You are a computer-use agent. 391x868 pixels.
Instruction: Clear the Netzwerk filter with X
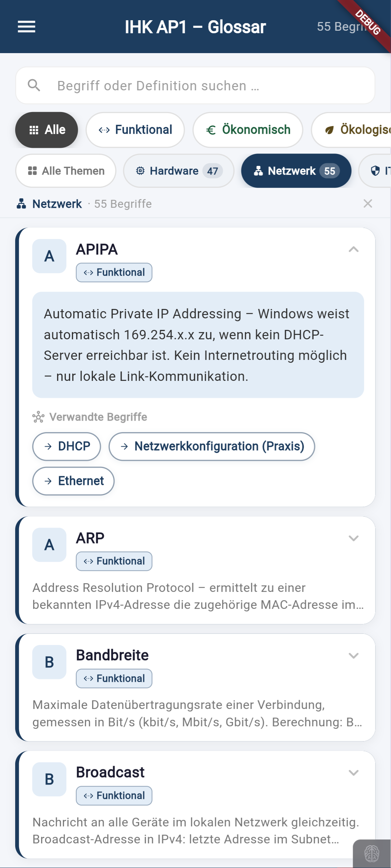tap(368, 204)
